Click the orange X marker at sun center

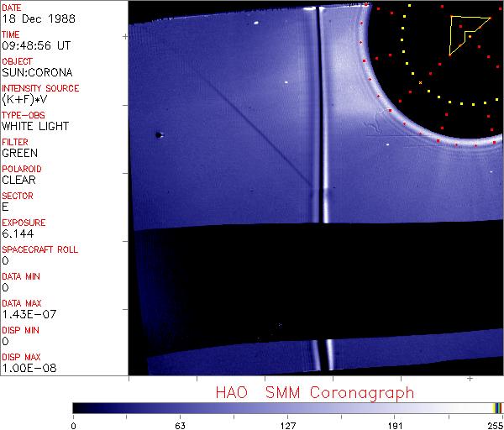pos(420,82)
